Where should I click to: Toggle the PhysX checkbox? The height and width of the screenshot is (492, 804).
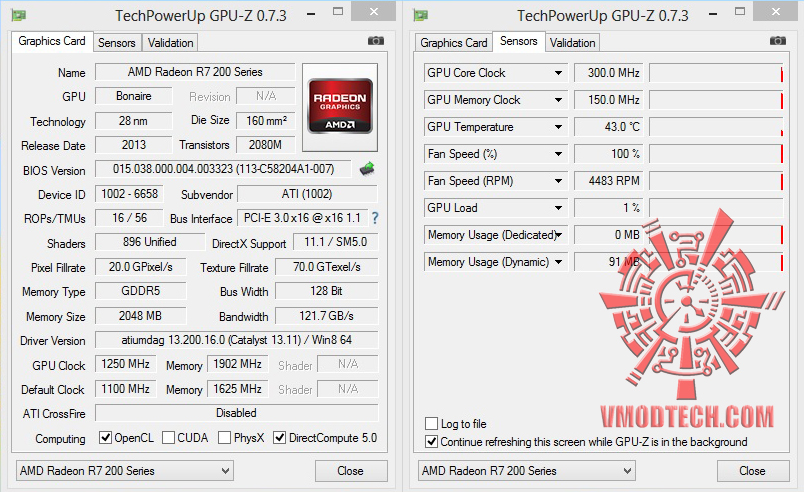224,438
